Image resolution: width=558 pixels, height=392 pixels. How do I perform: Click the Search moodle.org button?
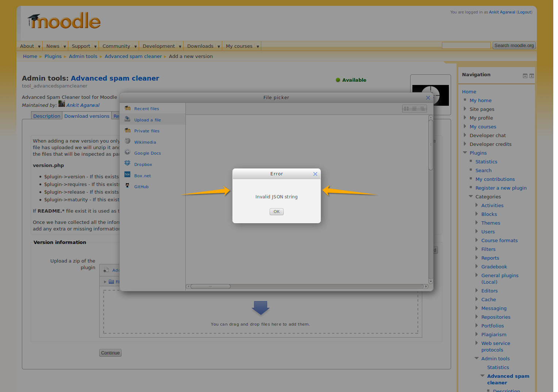click(514, 46)
